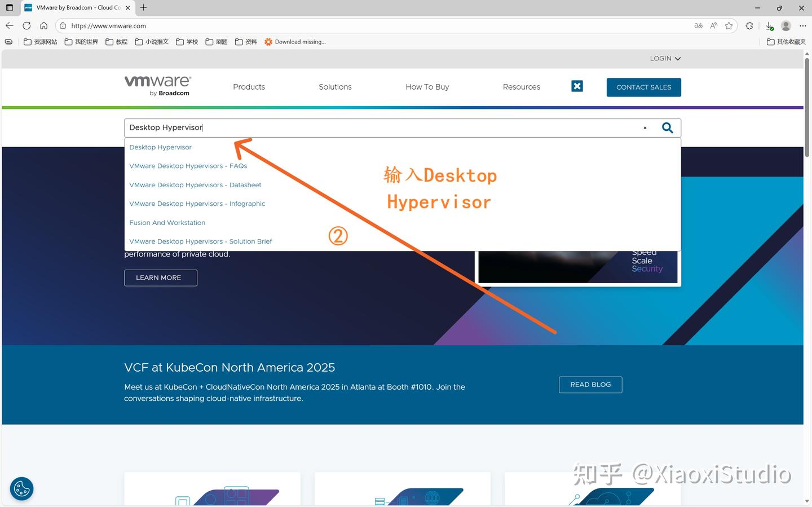Screen dimensions: 812x507
Task: Click the address bar URL
Action: [x=108, y=26]
